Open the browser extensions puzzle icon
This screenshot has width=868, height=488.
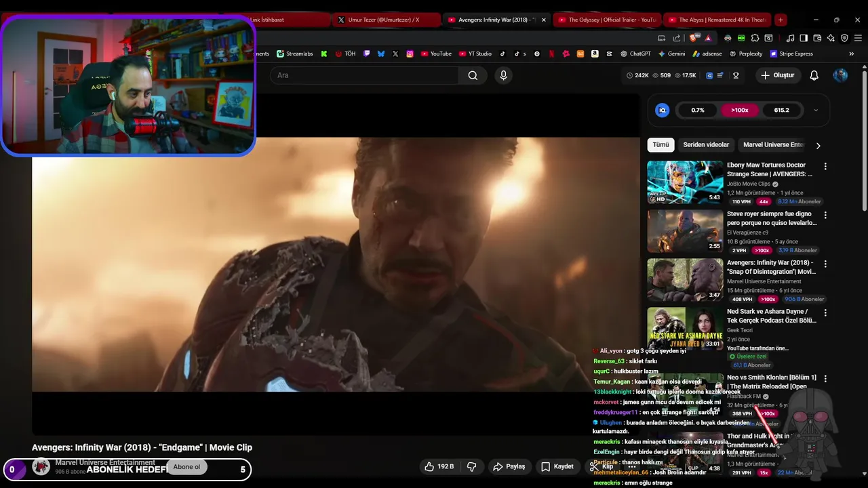755,38
